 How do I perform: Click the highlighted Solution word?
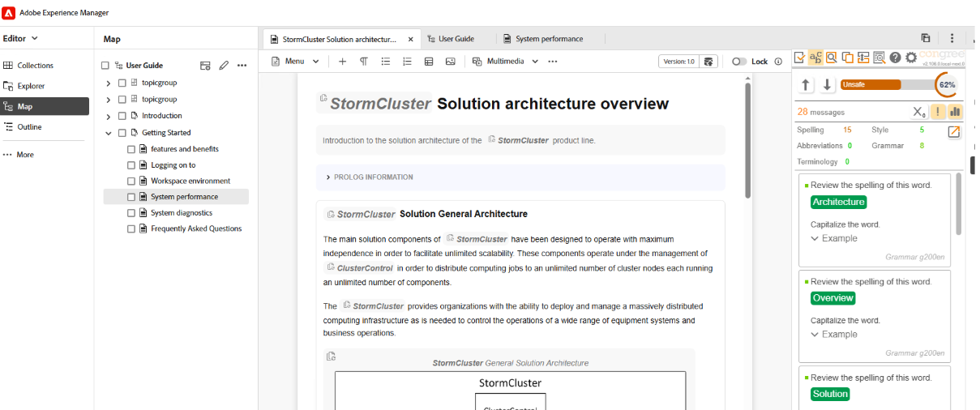click(830, 394)
